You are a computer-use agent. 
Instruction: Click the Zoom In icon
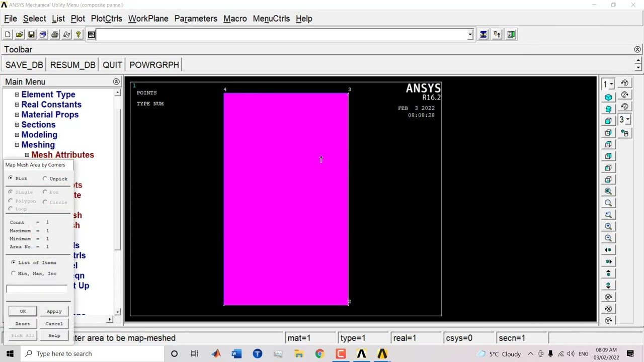pyautogui.click(x=608, y=226)
